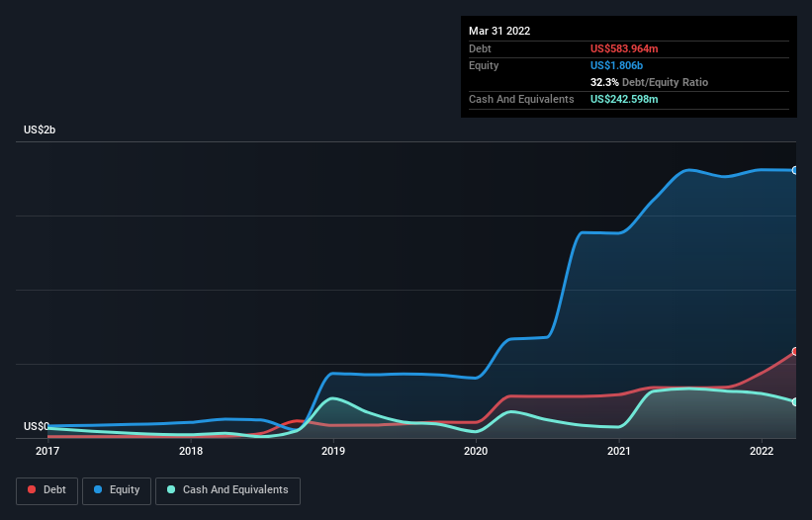This screenshot has width=812, height=520.
Task: Click the 2021 x-axis label
Action: (x=619, y=451)
